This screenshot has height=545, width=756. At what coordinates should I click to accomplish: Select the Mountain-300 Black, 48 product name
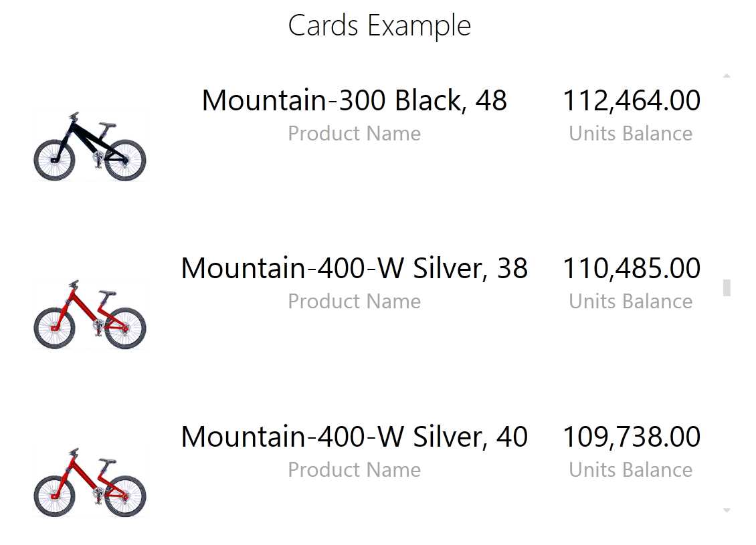coord(355,100)
